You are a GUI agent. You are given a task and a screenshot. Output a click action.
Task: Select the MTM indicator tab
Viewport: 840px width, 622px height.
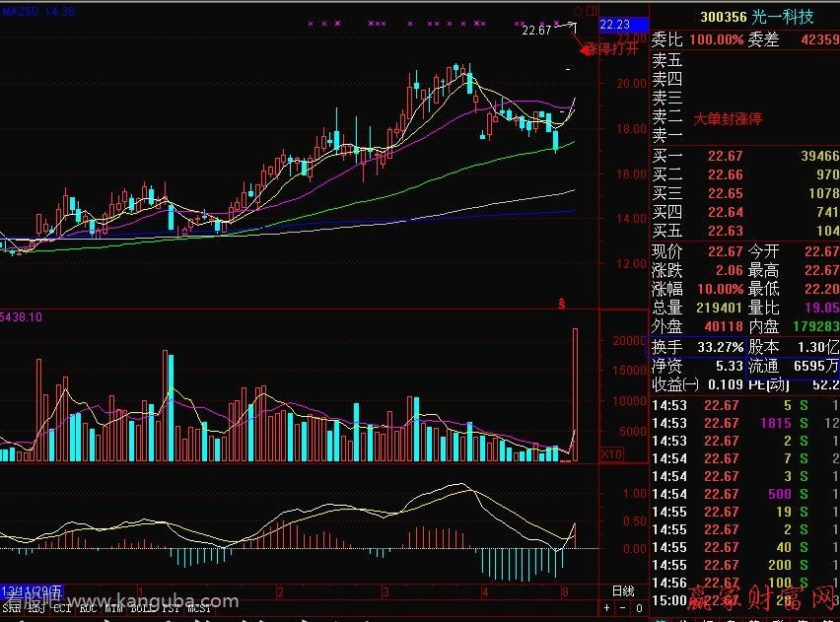(x=116, y=609)
